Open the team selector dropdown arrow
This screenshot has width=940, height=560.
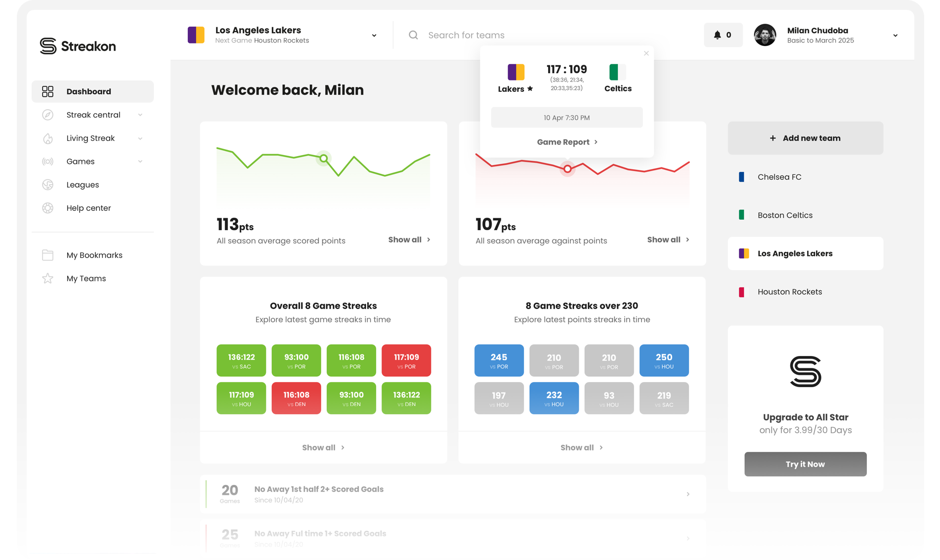tap(374, 36)
